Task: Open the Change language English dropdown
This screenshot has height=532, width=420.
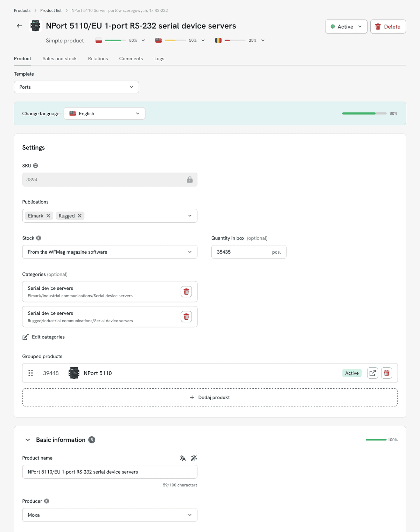Action: click(x=104, y=113)
